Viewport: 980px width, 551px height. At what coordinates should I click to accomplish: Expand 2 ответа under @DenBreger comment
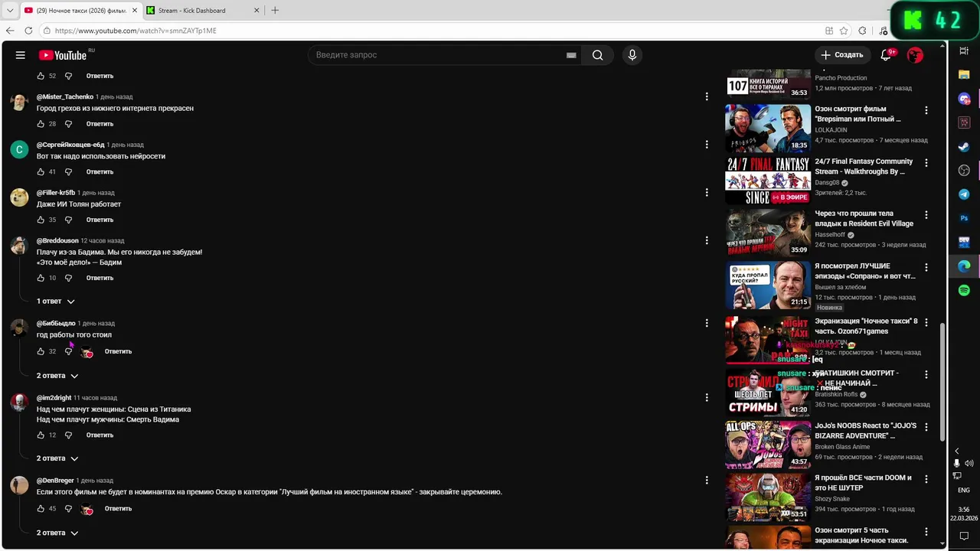tap(57, 533)
